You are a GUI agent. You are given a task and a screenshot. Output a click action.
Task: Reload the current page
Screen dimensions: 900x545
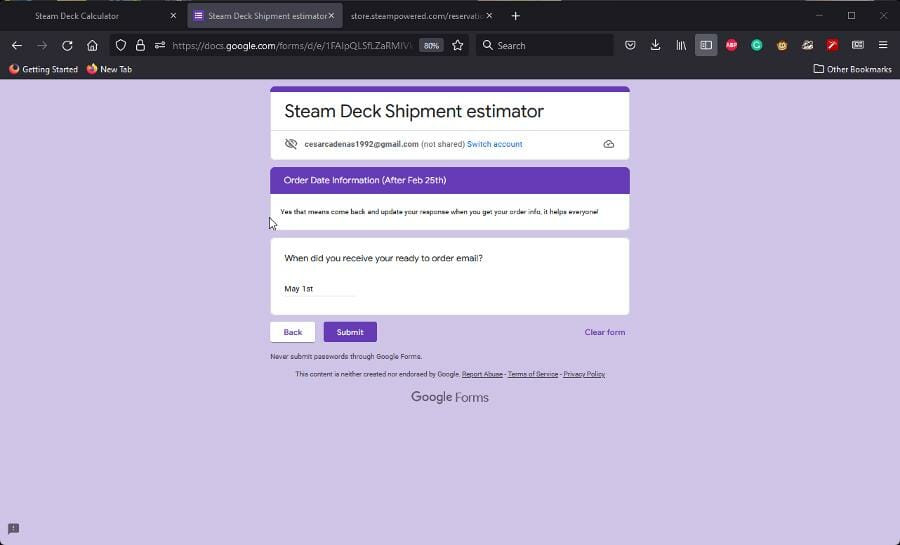(x=67, y=45)
